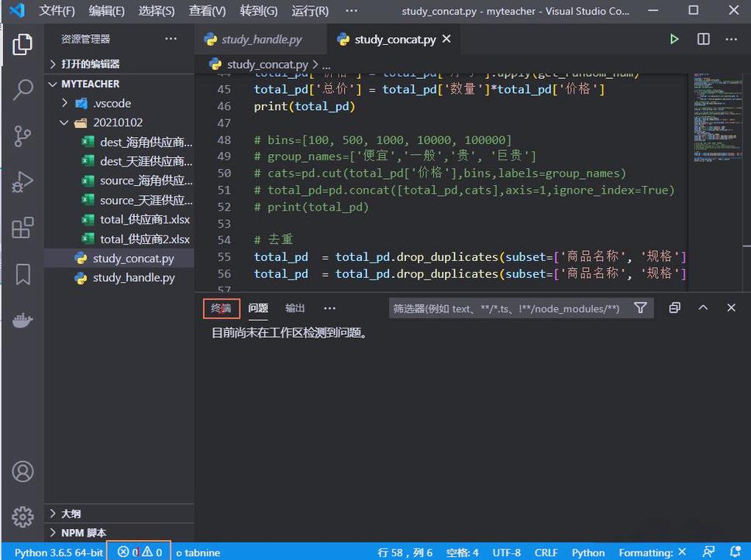Click UTF-8 encoding in the status bar

tap(506, 552)
